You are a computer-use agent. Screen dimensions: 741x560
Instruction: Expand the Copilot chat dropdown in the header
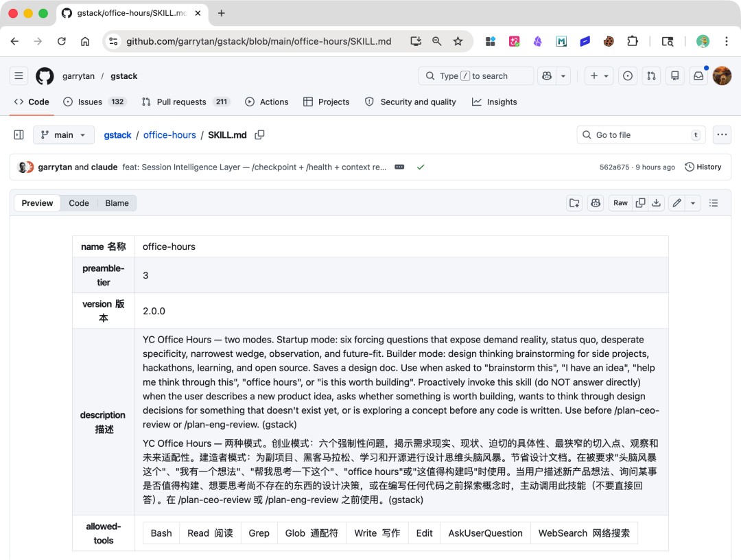(563, 75)
